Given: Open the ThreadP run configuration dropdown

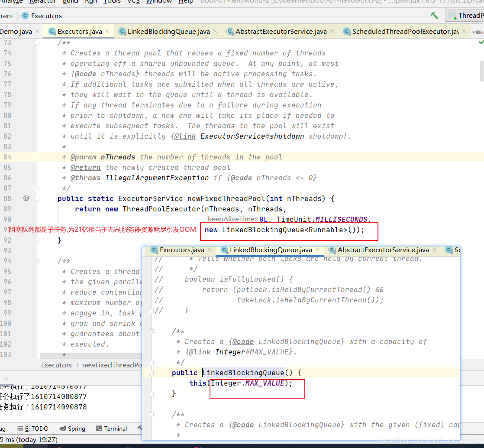Looking at the screenshot, I should pyautogui.click(x=465, y=16).
